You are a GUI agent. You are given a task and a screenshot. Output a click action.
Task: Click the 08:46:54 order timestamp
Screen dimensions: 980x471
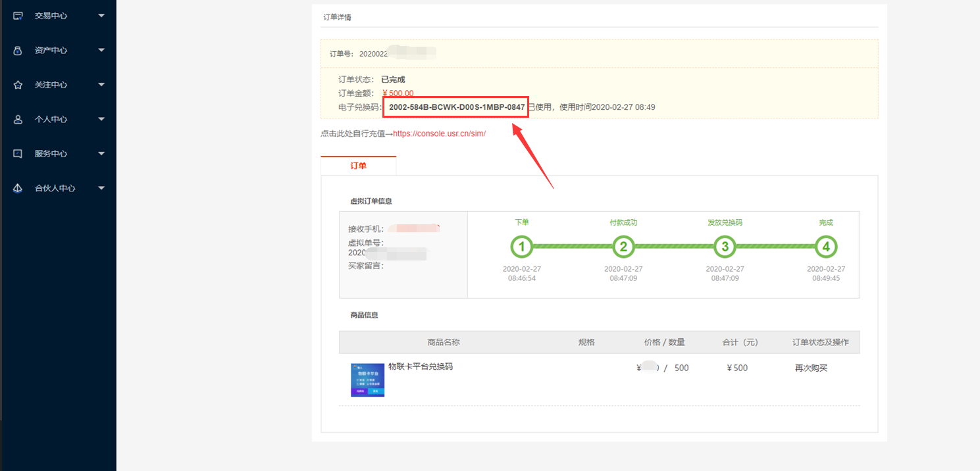[522, 278]
